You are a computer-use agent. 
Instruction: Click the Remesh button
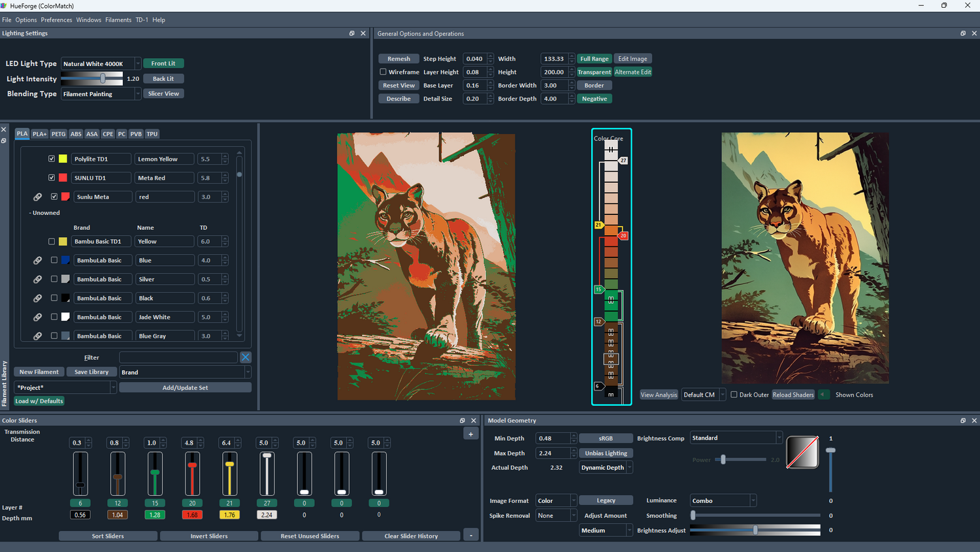399,59
